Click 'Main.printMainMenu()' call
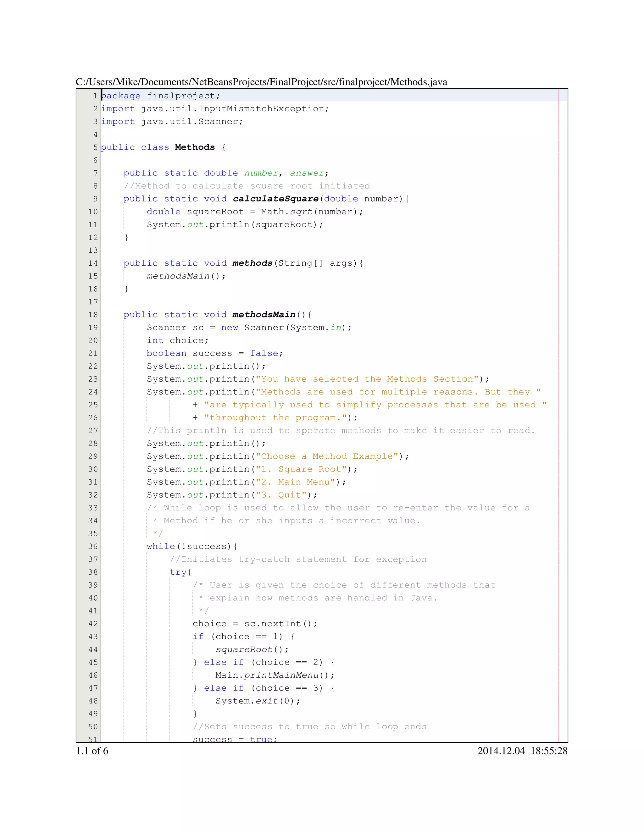Image resolution: width=644 pixels, height=833 pixels. click(274, 675)
